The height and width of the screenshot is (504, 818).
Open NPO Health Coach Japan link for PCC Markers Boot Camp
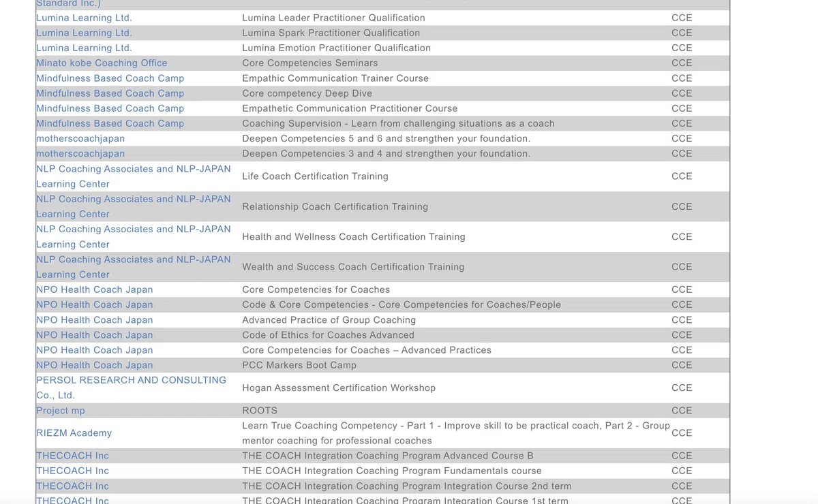point(95,365)
